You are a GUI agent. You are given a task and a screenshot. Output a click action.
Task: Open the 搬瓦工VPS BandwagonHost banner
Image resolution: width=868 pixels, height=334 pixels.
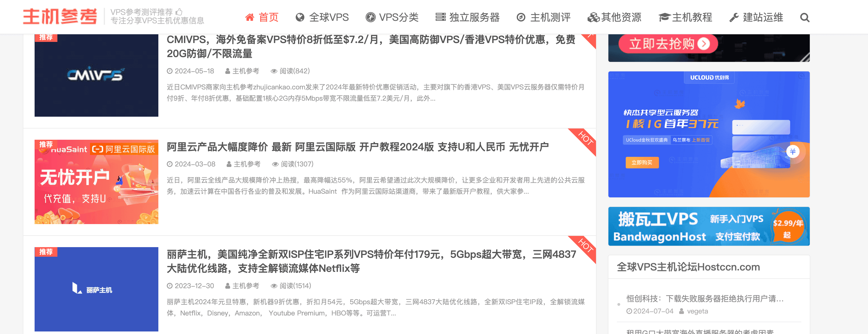tap(709, 226)
